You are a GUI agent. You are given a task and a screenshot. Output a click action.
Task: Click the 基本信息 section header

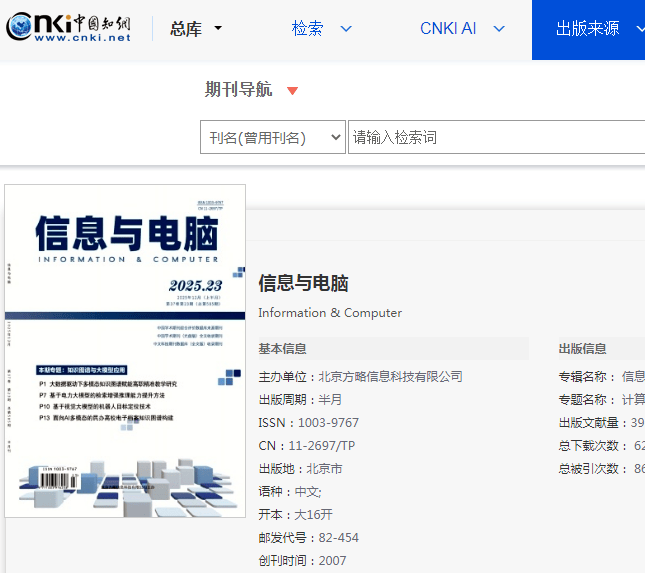pyautogui.click(x=282, y=349)
